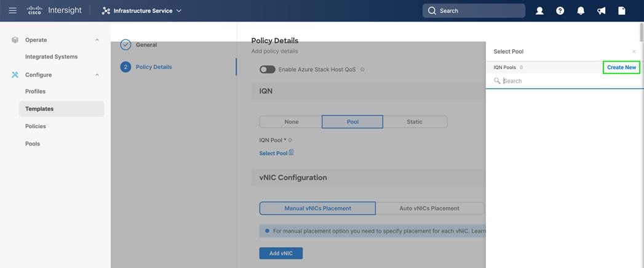
Task: Choose Manual vNICs Placement
Action: click(317, 208)
